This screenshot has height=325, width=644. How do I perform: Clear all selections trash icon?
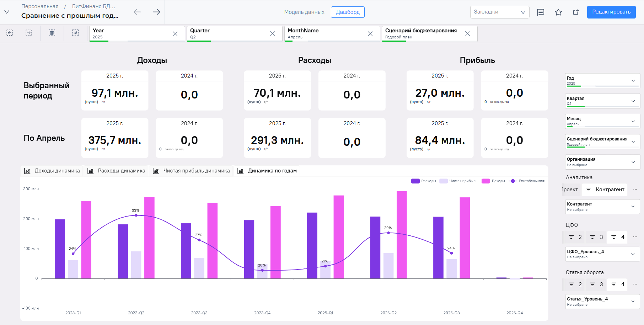tap(52, 33)
